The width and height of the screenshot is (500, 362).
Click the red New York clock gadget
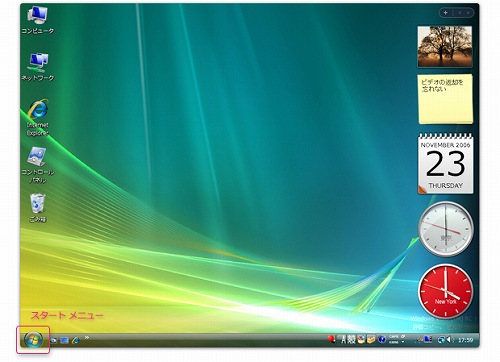pyautogui.click(x=446, y=292)
